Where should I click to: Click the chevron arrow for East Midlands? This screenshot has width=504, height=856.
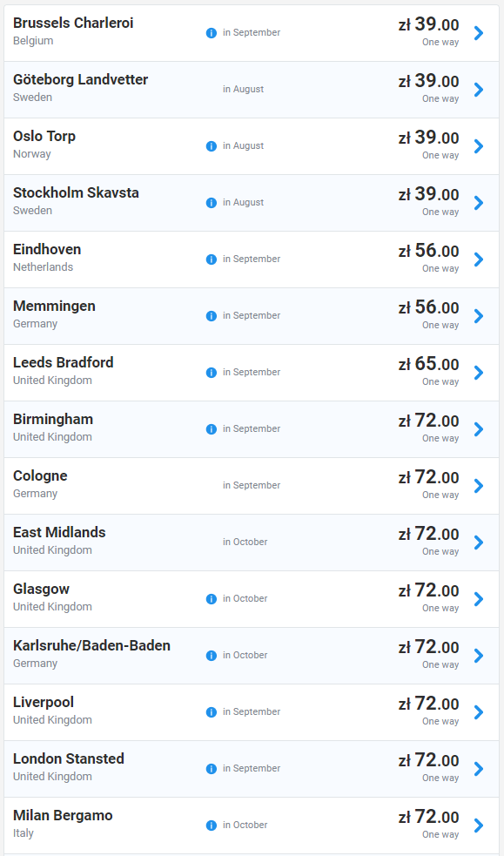479,543
